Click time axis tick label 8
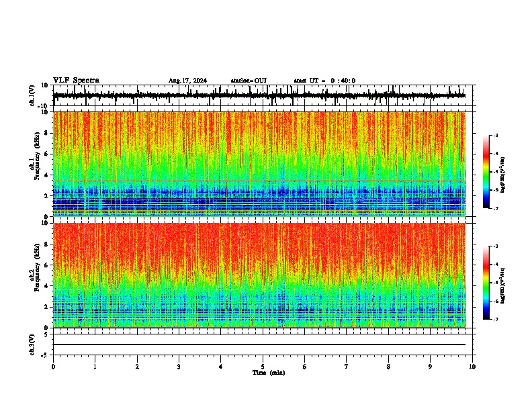Viewport: 532px width, 411px height. coord(388,367)
